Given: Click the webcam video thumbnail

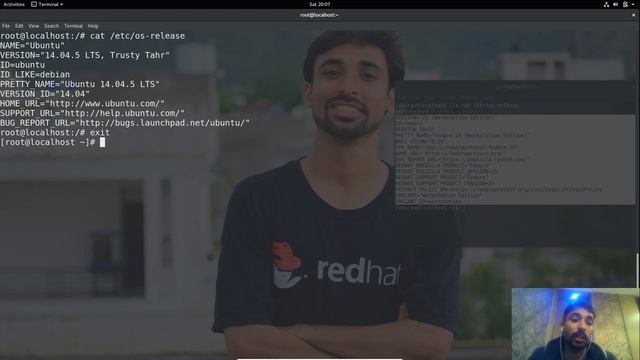Looking at the screenshot, I should [576, 324].
